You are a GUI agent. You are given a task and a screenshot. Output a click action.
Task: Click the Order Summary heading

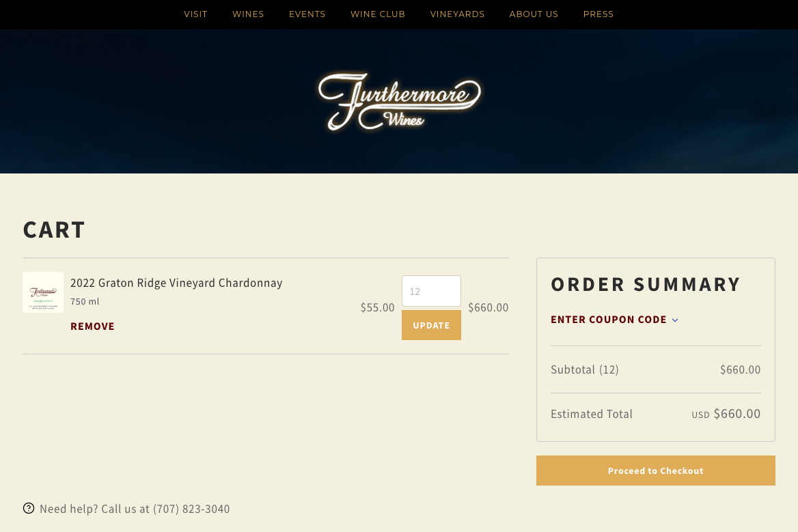click(x=646, y=284)
